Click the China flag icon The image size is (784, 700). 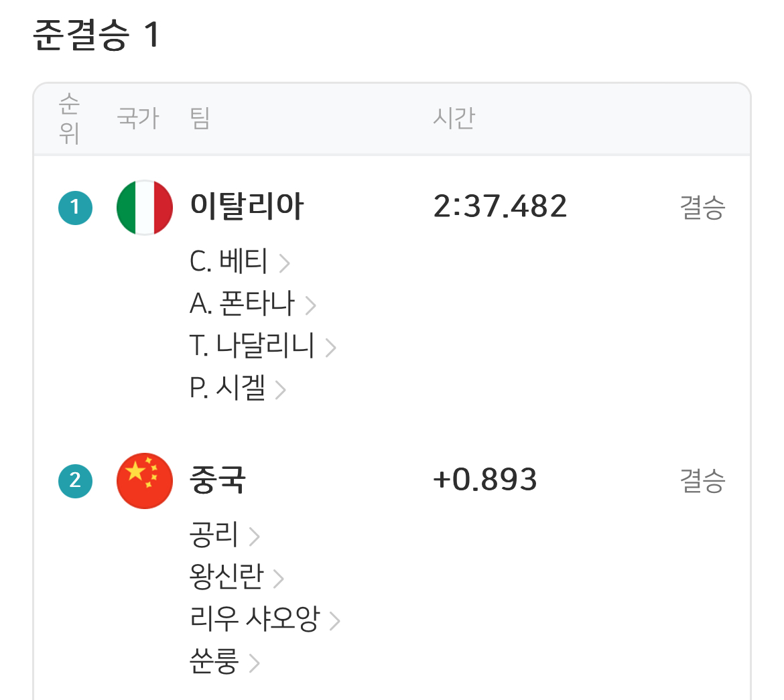coord(145,480)
